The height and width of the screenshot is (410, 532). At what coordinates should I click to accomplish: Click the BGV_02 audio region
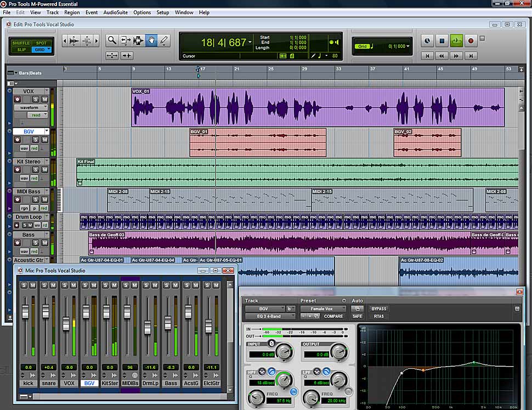(x=427, y=143)
